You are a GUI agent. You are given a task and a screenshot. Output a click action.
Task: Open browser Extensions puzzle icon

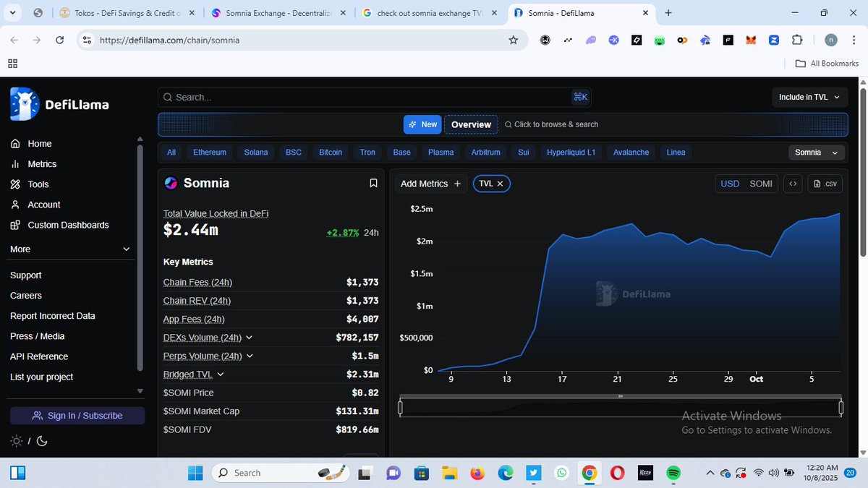(x=797, y=40)
